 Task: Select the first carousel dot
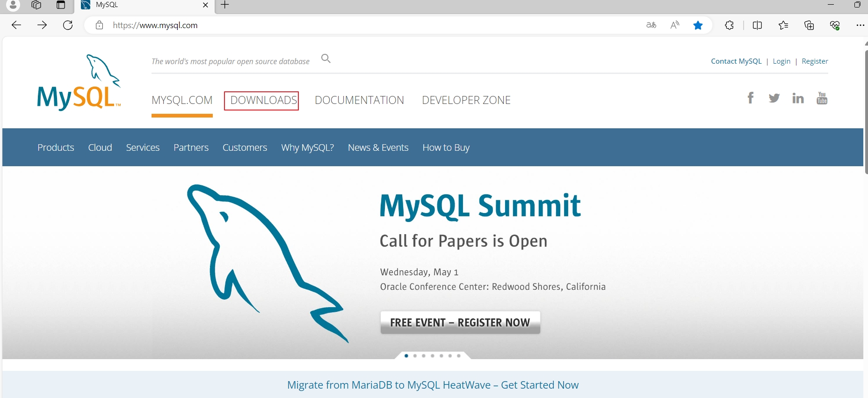(x=406, y=356)
